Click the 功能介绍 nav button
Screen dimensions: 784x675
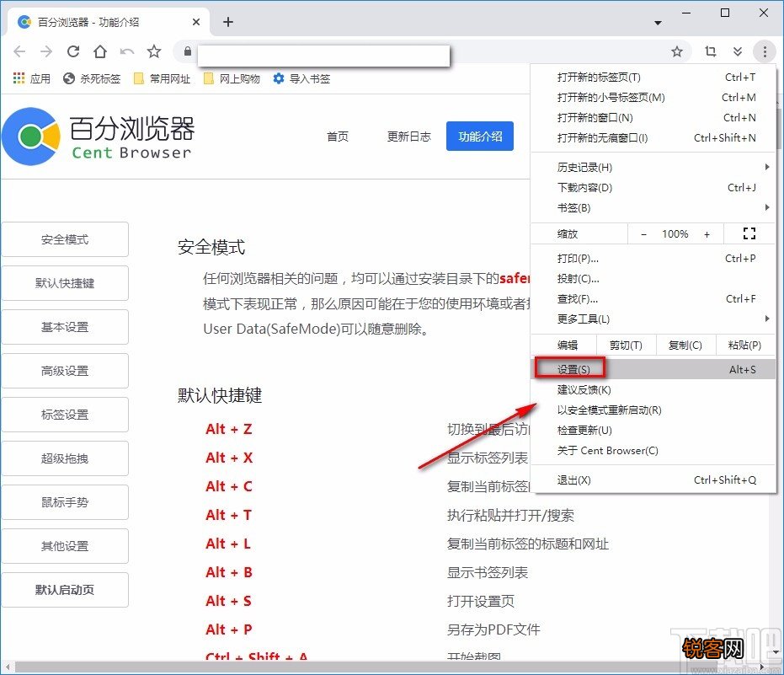(480, 137)
